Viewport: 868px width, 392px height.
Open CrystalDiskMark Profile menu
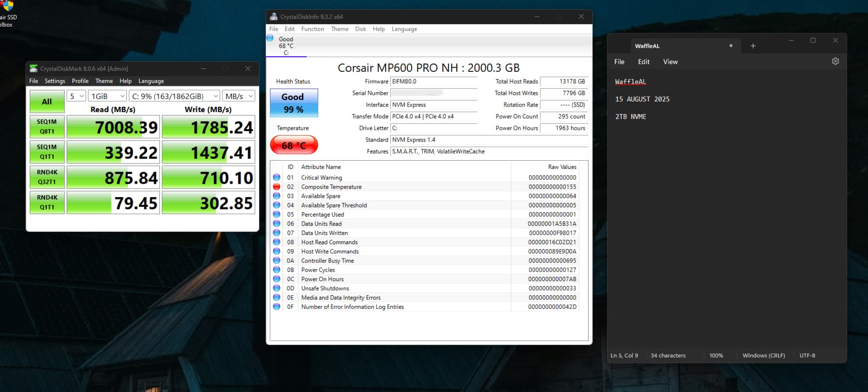coord(80,81)
